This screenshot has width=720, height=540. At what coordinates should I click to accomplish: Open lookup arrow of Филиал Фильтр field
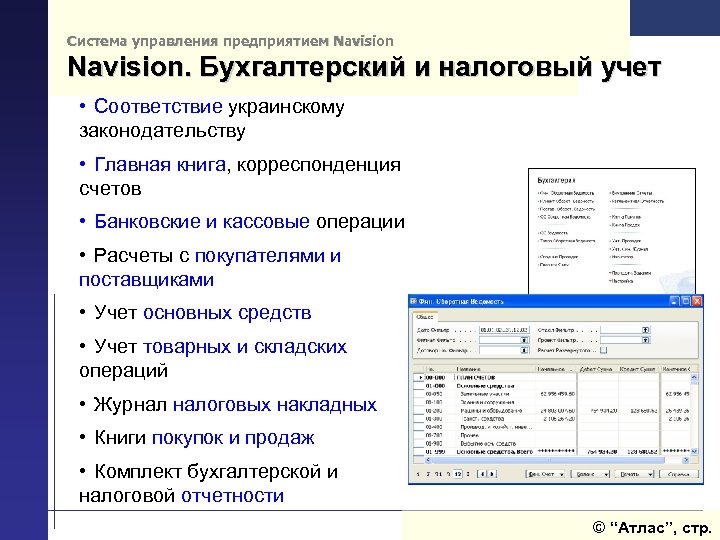(524, 340)
